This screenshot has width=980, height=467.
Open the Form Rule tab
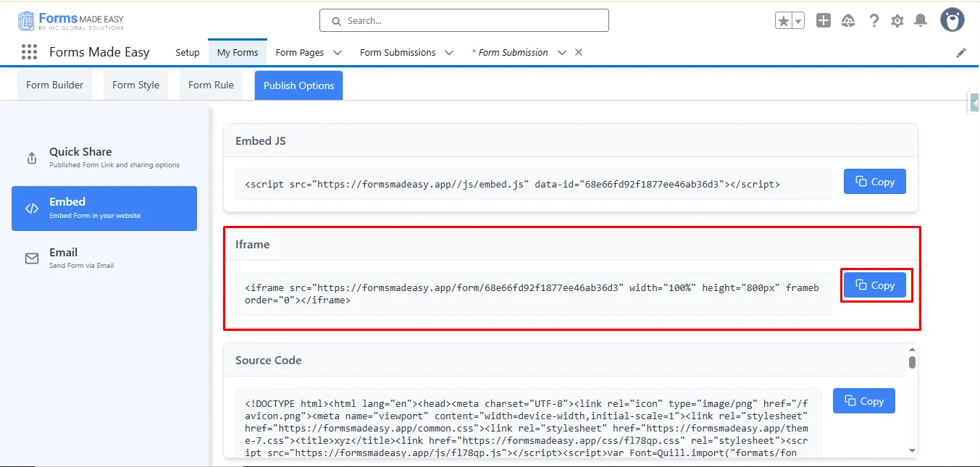(x=211, y=85)
